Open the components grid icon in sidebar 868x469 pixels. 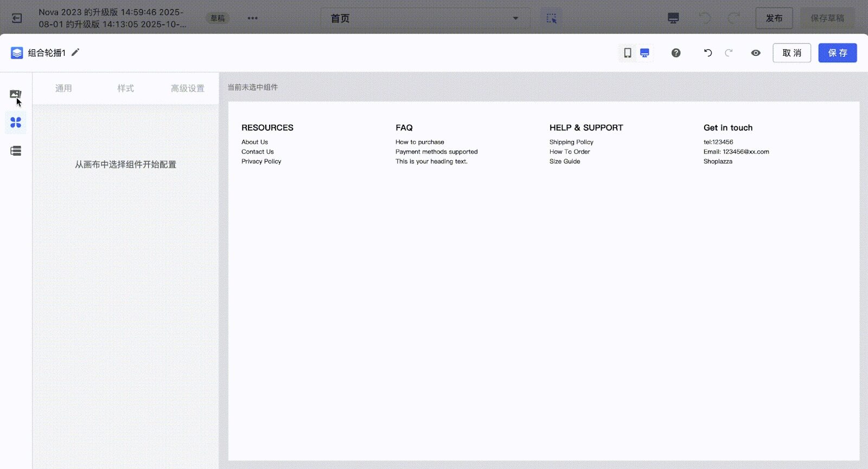16,123
